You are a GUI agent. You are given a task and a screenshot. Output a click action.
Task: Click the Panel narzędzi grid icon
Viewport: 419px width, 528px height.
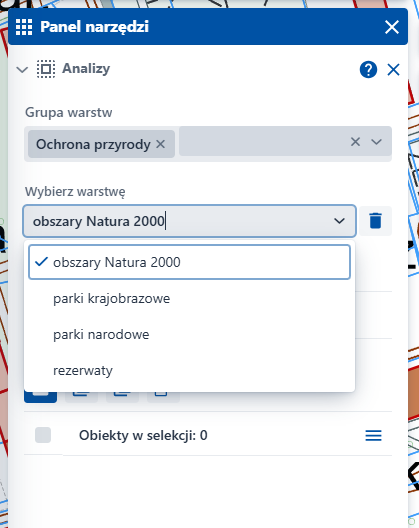point(24,27)
